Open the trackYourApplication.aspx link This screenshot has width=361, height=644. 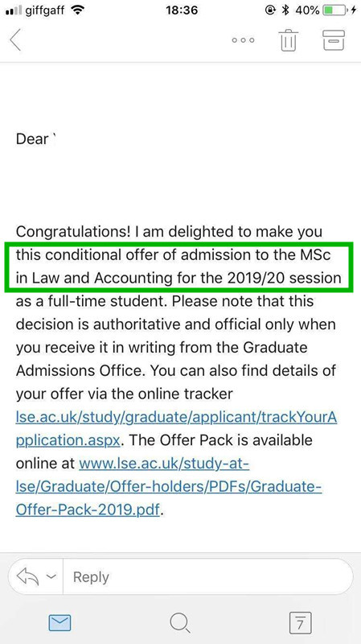click(x=176, y=429)
